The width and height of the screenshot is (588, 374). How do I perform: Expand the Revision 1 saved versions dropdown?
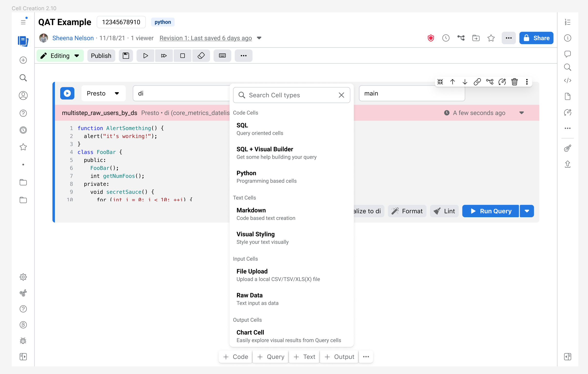(x=259, y=38)
